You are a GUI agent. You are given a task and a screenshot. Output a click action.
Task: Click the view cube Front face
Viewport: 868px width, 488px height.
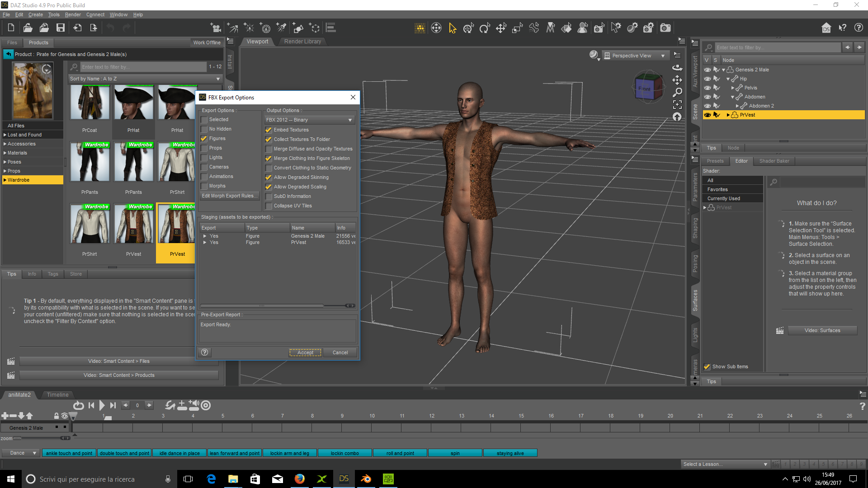(x=645, y=89)
